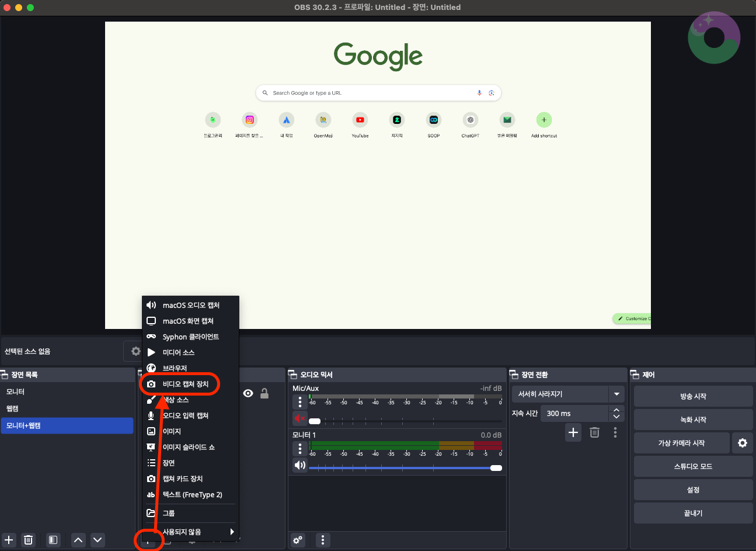
Task: Click the '-inf dB' Mic/Aux level text
Action: (x=491, y=388)
